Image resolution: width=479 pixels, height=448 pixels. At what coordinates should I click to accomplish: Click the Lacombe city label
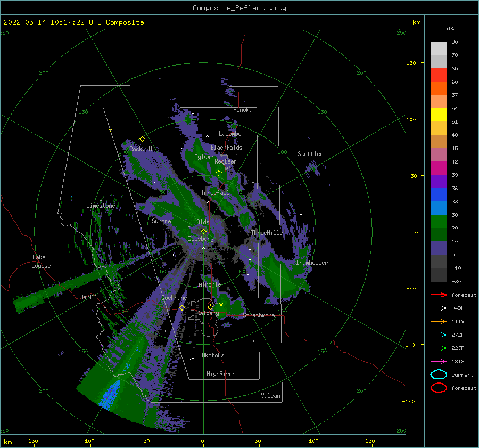click(230, 134)
